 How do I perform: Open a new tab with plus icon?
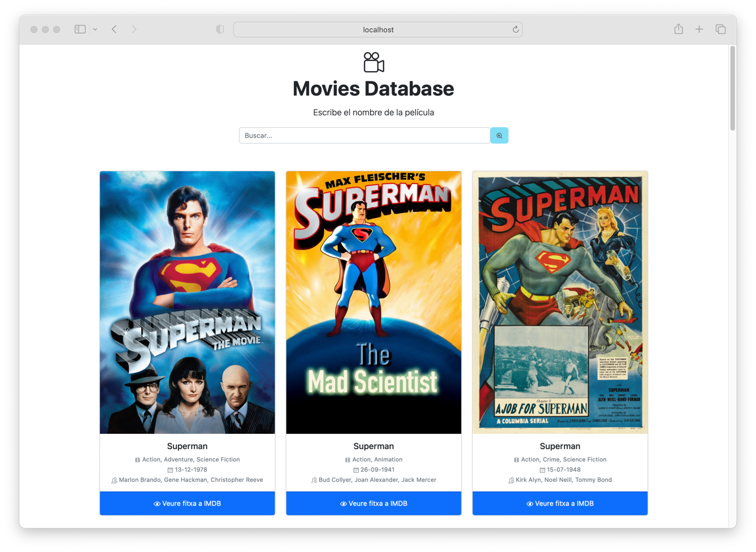tap(699, 29)
